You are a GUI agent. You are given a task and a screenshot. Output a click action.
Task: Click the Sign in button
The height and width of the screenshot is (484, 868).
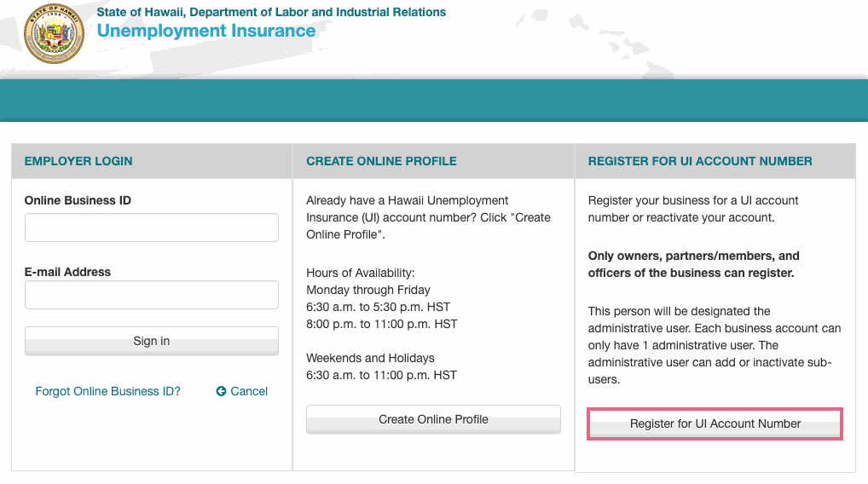[152, 341]
